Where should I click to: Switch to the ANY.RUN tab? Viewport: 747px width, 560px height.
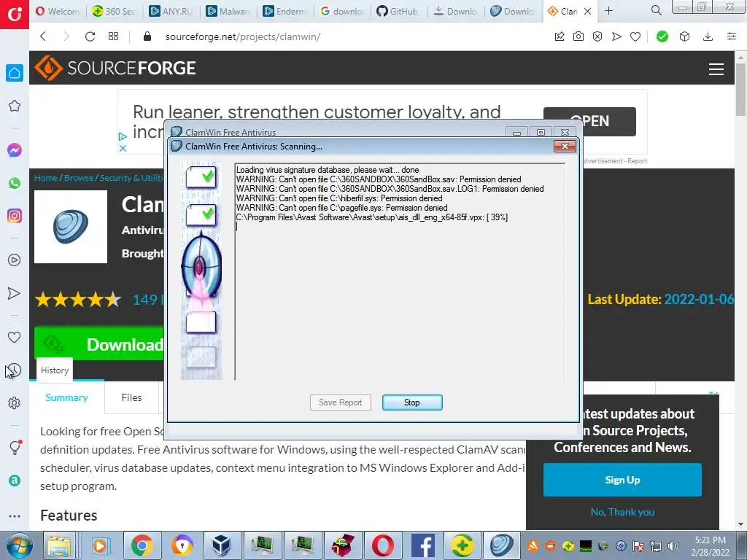(171, 11)
